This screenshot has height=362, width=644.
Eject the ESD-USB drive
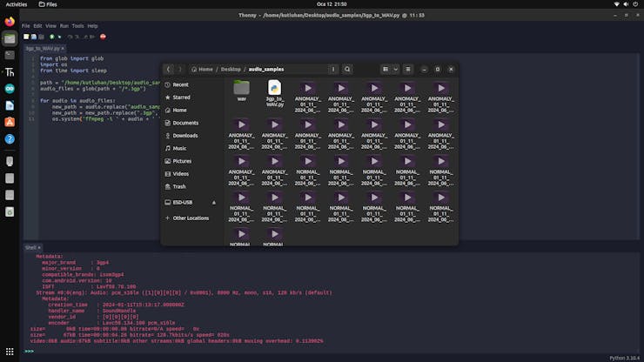[x=214, y=202]
